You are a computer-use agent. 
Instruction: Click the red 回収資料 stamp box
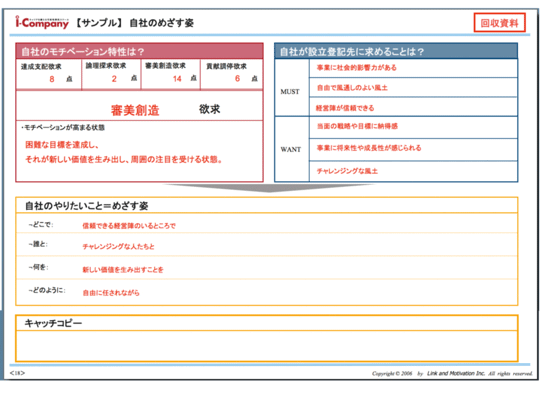pyautogui.click(x=499, y=23)
